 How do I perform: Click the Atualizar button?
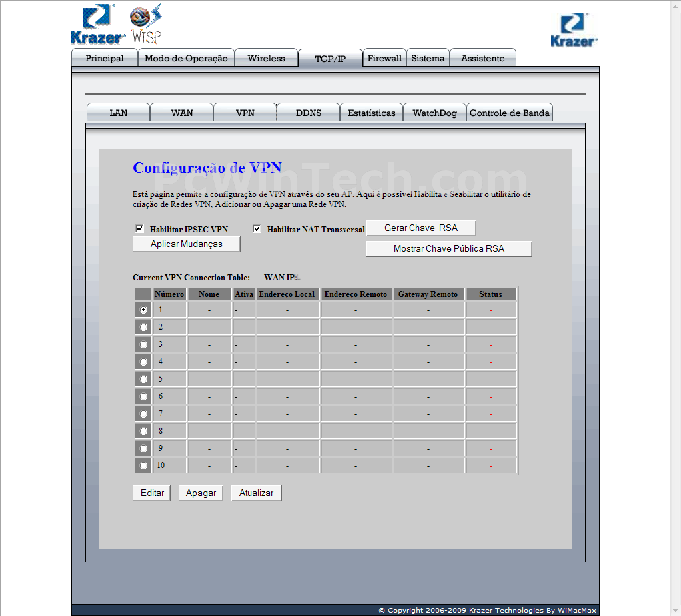pyautogui.click(x=257, y=493)
